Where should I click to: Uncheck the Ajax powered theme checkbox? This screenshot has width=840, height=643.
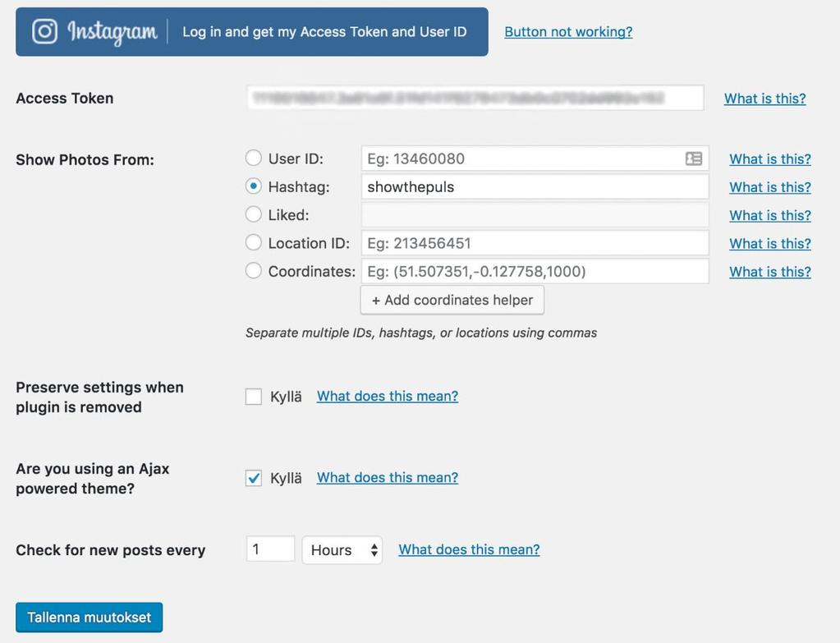point(254,478)
